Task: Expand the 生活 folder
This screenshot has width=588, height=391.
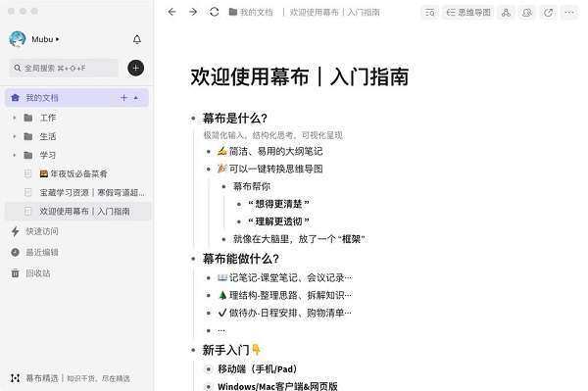Action: [x=15, y=136]
